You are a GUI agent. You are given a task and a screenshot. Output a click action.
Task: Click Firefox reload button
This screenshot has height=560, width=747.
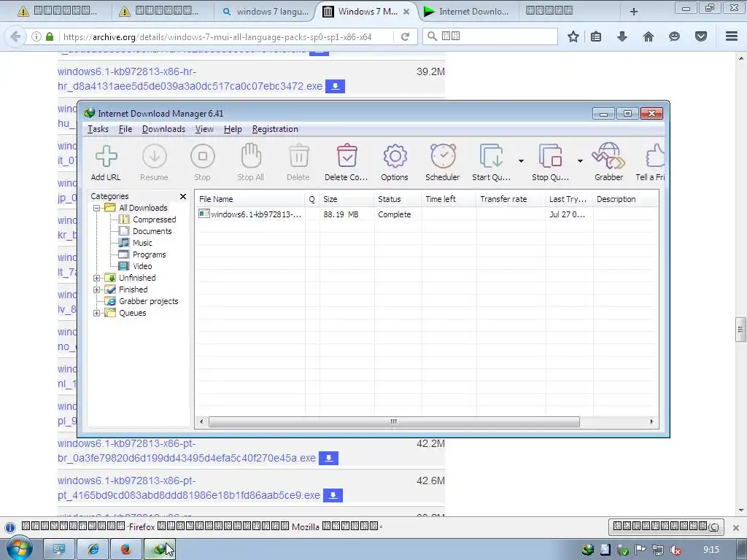(x=405, y=36)
